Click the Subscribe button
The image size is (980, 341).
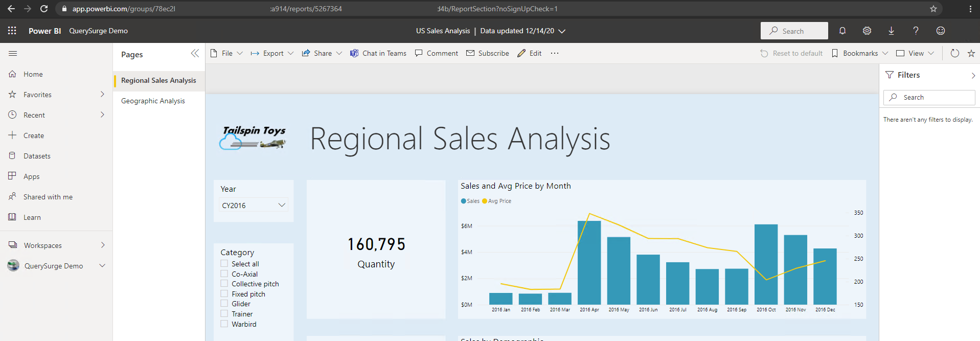[488, 53]
